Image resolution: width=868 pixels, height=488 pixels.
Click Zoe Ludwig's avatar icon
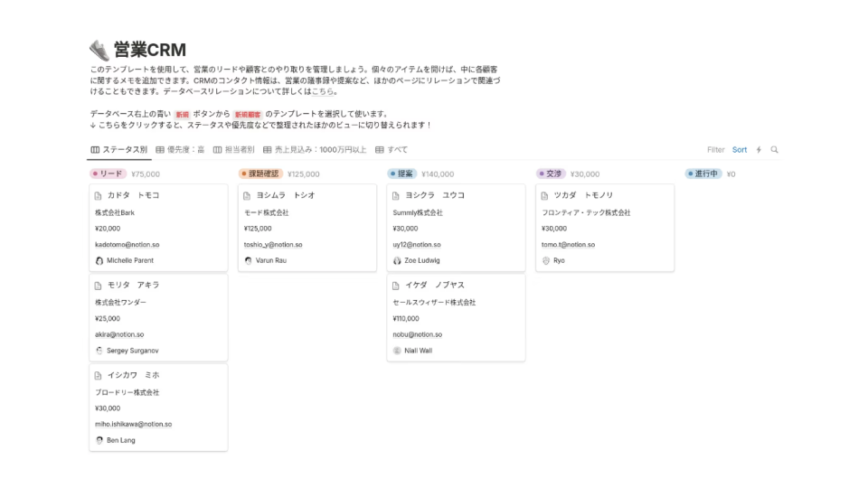click(397, 260)
